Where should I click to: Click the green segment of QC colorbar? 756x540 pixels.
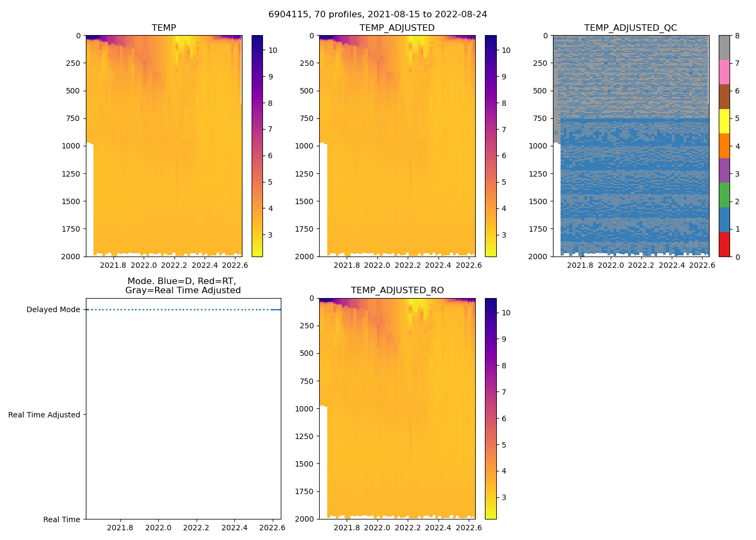[724, 195]
